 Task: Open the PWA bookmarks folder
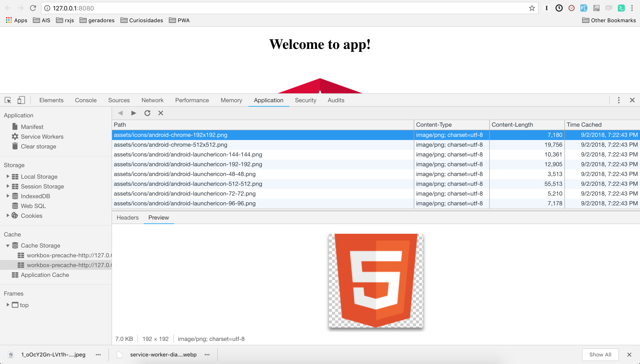(x=180, y=20)
